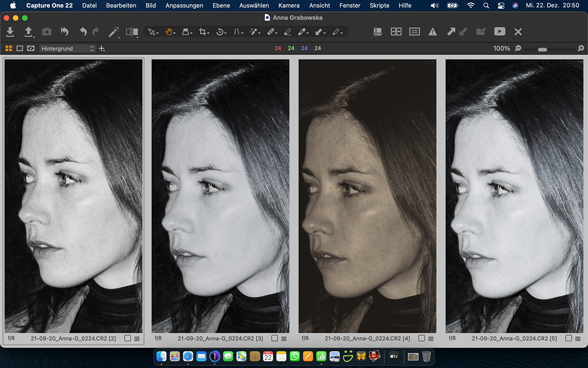Click the Reset adjustments icon
The image size is (588, 368).
pos(65,32)
